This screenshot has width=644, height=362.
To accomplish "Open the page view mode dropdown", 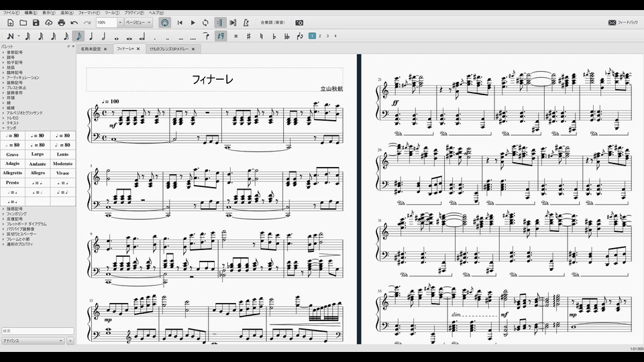I will 138,23.
